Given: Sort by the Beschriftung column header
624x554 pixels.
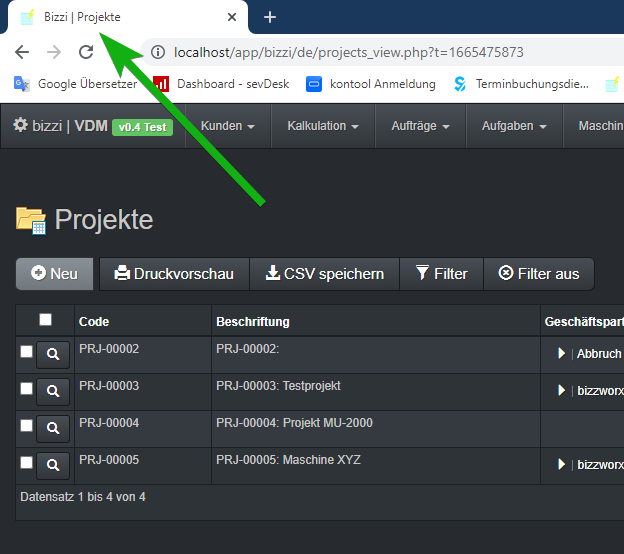Looking at the screenshot, I should (x=253, y=322).
